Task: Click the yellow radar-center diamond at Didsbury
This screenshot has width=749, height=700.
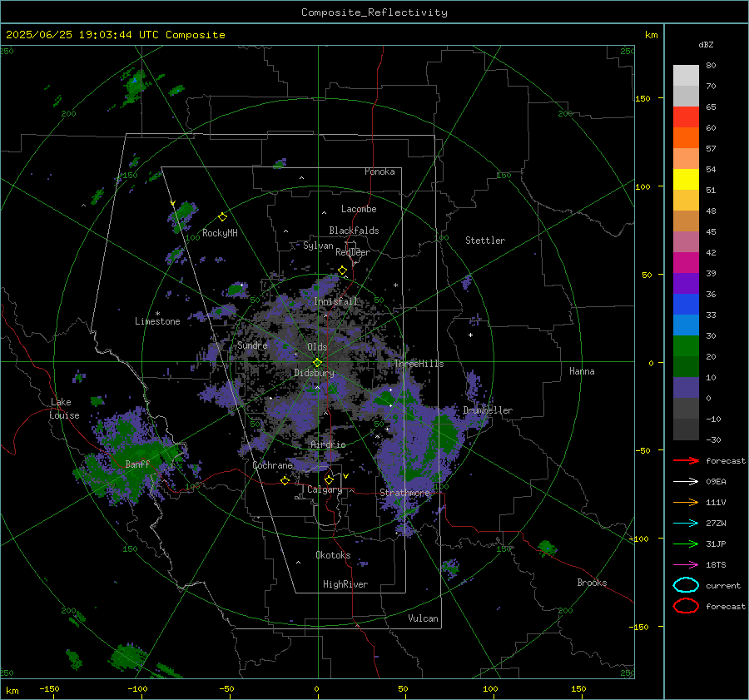Action: pyautogui.click(x=317, y=363)
